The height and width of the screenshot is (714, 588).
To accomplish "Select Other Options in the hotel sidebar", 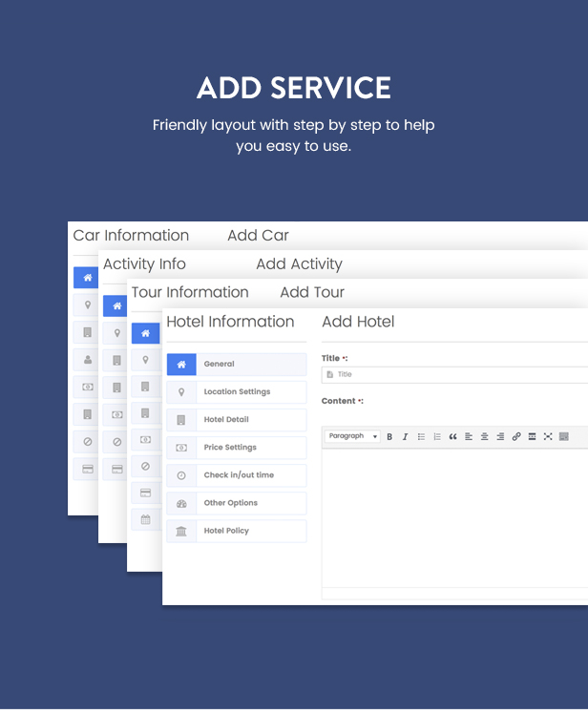I will (x=237, y=503).
